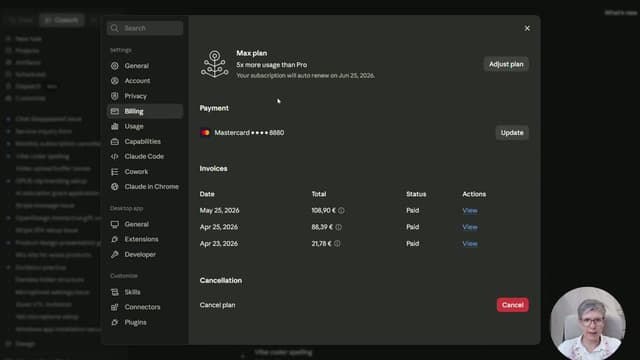Image resolution: width=640 pixels, height=360 pixels.
Task: Update the Mastercard payment method
Action: pos(512,133)
